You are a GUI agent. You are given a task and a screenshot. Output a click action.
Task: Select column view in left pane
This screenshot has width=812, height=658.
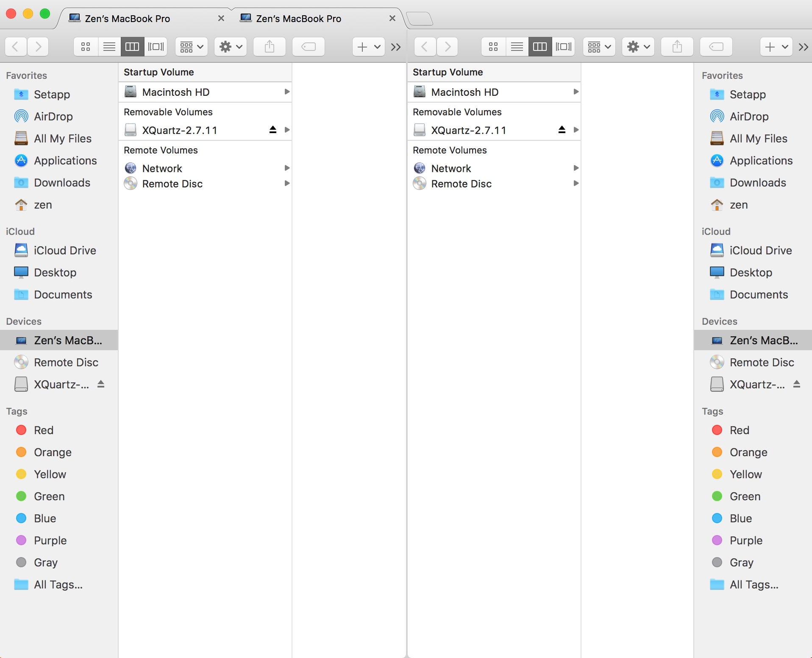click(x=132, y=47)
